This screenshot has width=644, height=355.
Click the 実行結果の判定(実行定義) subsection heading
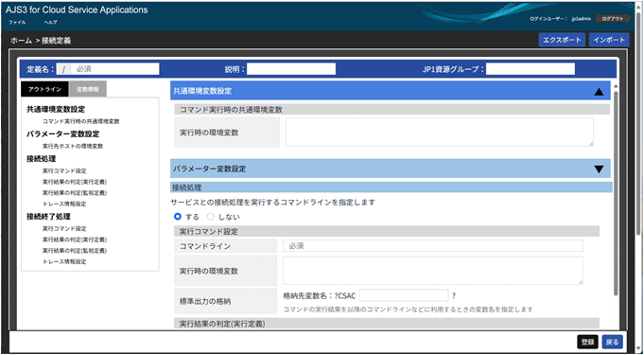coord(222,324)
